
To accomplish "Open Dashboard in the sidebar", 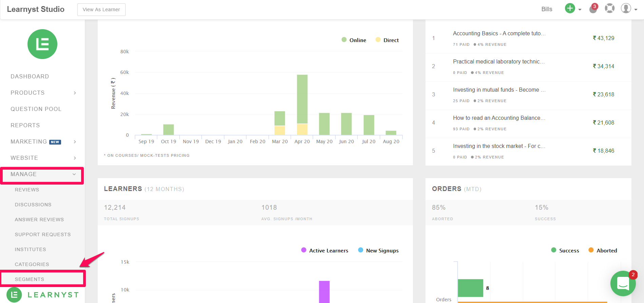I will point(30,76).
